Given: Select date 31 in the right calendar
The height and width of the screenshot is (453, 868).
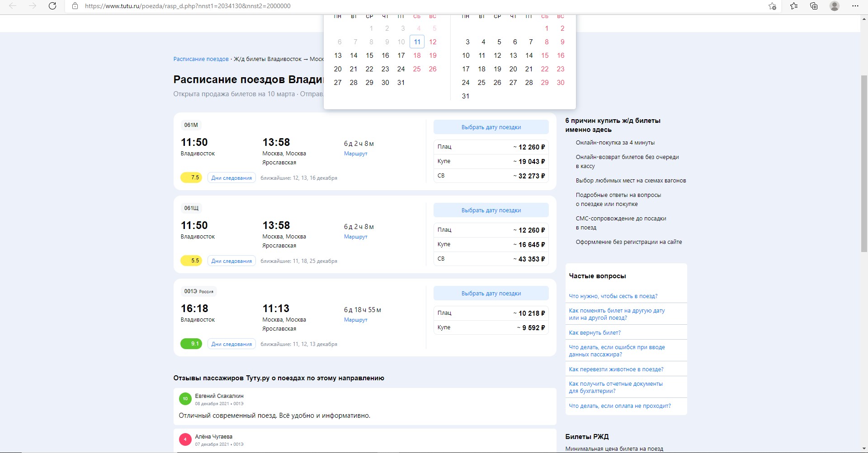Looking at the screenshot, I should click(x=466, y=96).
